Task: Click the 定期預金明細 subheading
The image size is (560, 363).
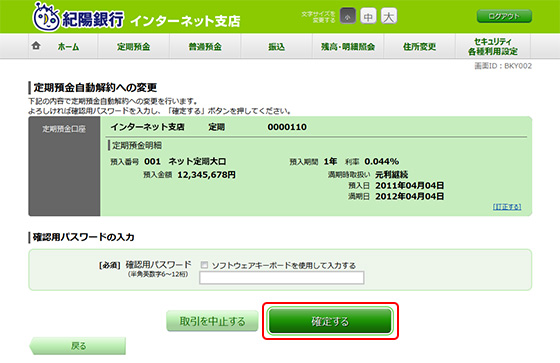Action: (137, 145)
